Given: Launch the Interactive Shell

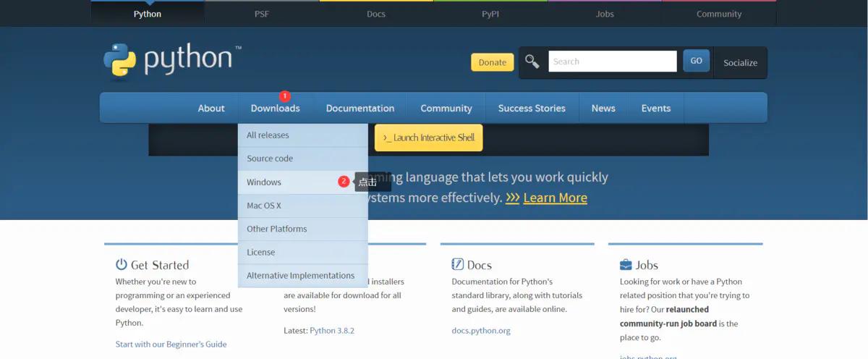Looking at the screenshot, I should click(428, 138).
